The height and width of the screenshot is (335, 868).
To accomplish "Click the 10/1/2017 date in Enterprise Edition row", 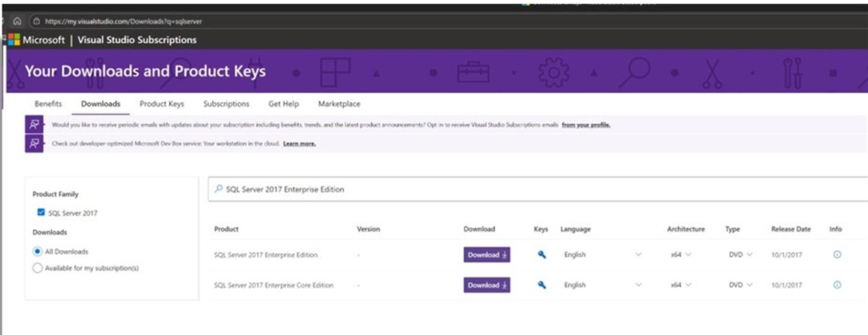I will (x=786, y=255).
